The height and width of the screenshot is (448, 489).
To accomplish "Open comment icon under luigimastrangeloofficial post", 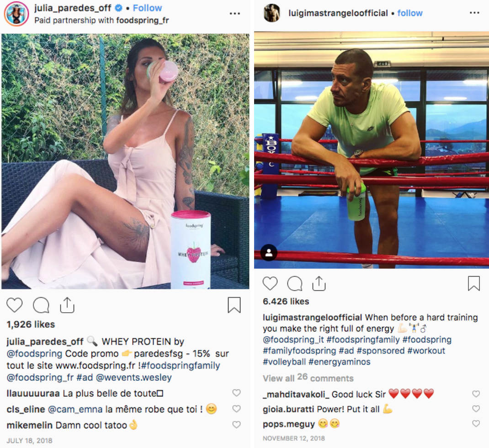I will point(295,283).
